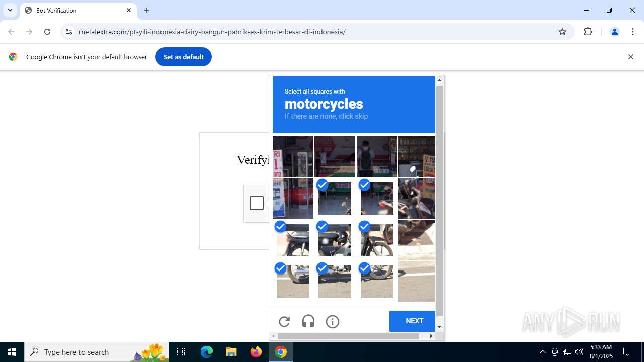
Task: Select the top-row tile with red shop counter
Action: pyautogui.click(x=335, y=156)
